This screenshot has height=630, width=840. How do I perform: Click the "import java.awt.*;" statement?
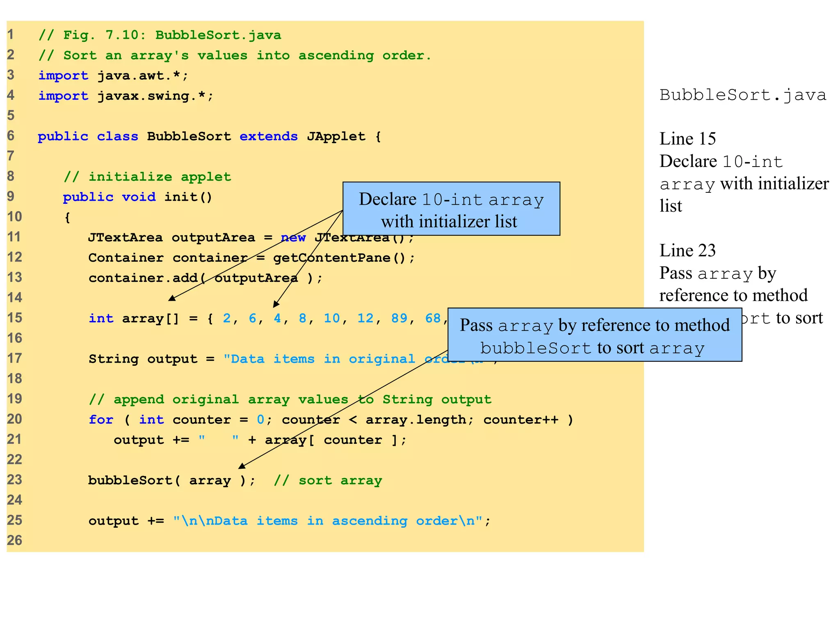[113, 75]
